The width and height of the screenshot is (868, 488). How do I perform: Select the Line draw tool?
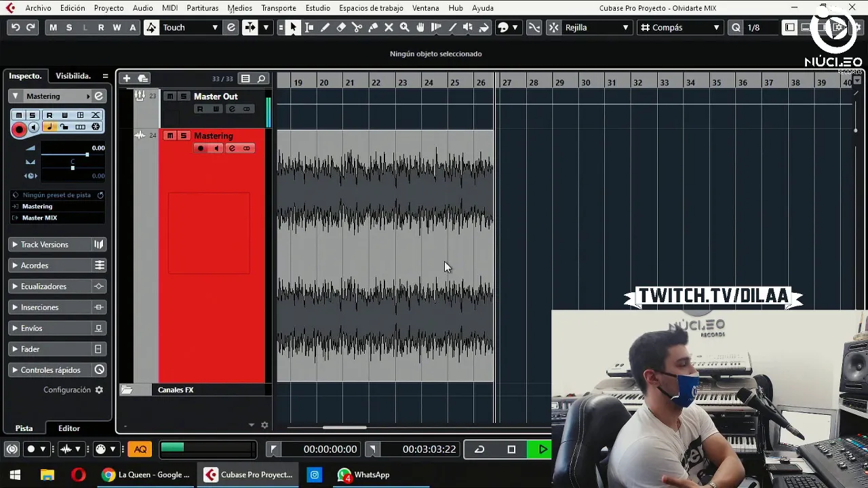point(452,27)
